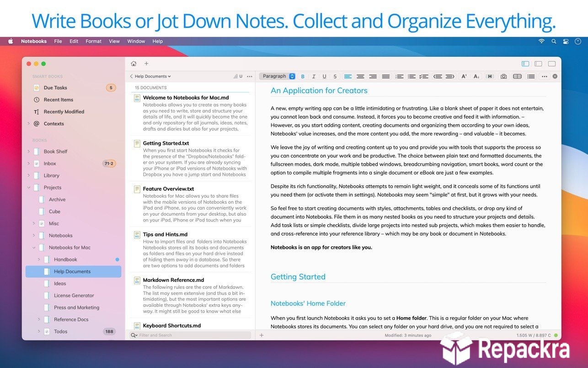The width and height of the screenshot is (588, 368).
Task: Align text left
Action: point(348,76)
